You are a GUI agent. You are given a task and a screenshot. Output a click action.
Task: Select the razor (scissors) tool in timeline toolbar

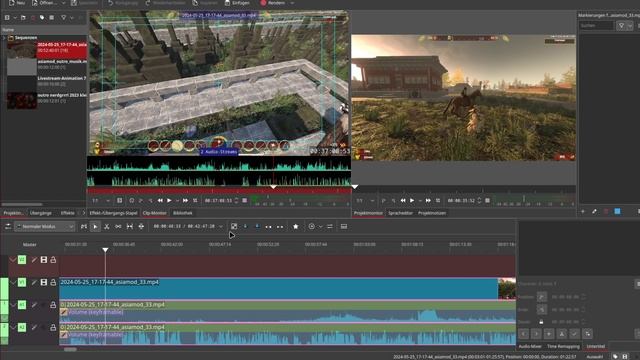coord(107,227)
